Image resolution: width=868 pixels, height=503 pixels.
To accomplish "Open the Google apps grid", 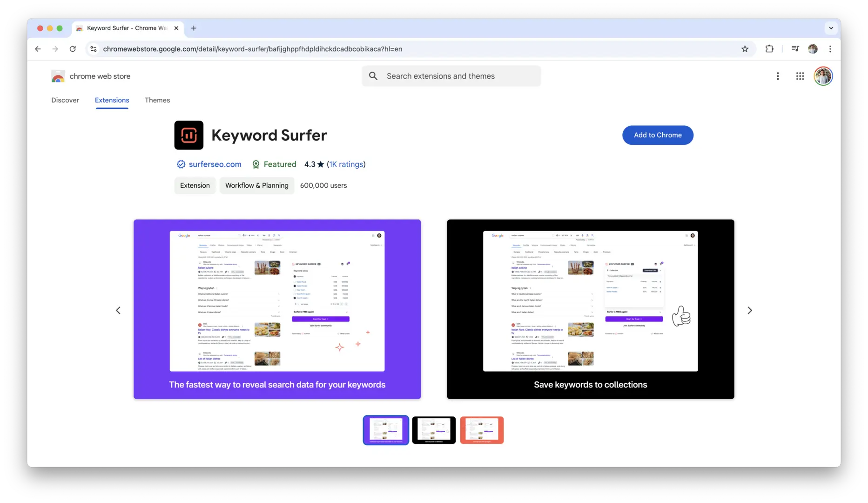I will pyautogui.click(x=800, y=76).
